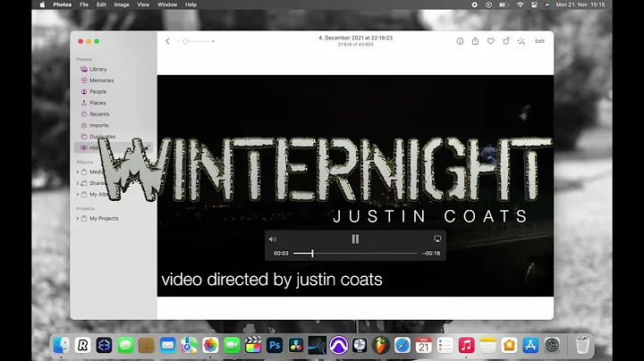This screenshot has width=644, height=361.
Task: Open Mail from the Dock
Action: [x=167, y=345]
